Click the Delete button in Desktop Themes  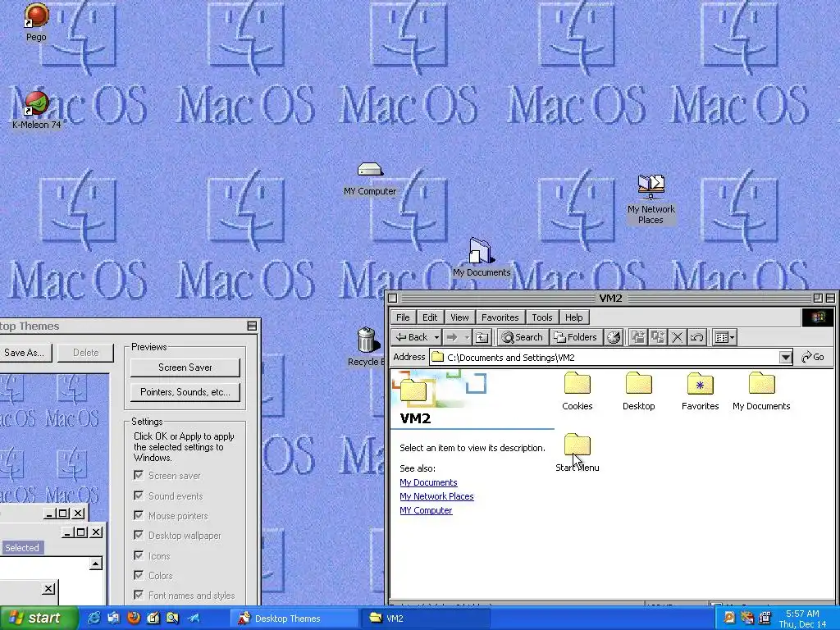(x=85, y=353)
